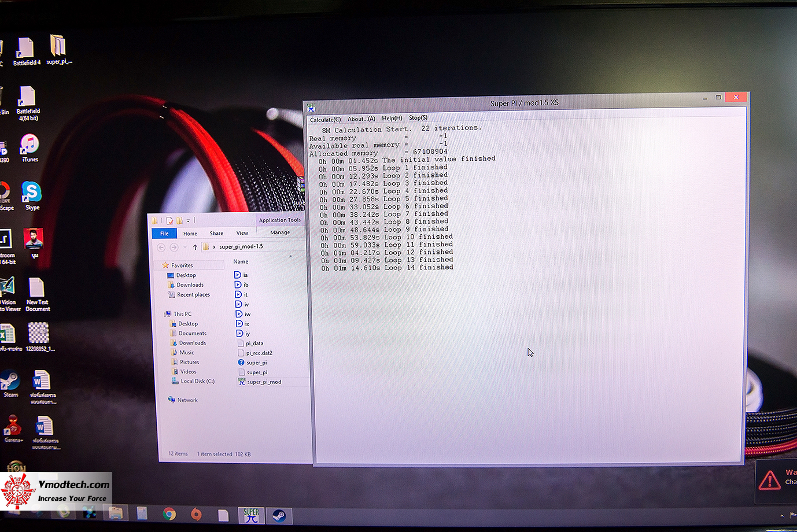Select the Steam desktop shortcut
This screenshot has width=797, height=532.
pyautogui.click(x=10, y=384)
